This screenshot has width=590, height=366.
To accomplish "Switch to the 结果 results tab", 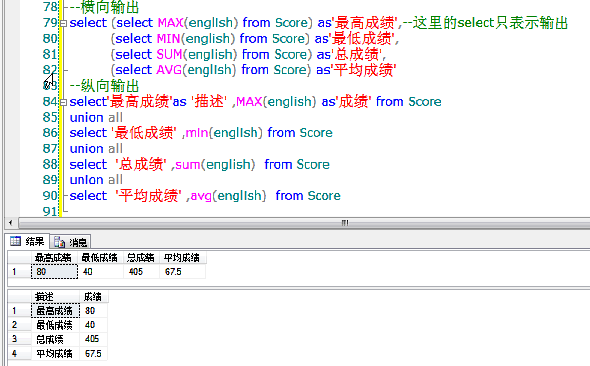I will click(27, 241).
